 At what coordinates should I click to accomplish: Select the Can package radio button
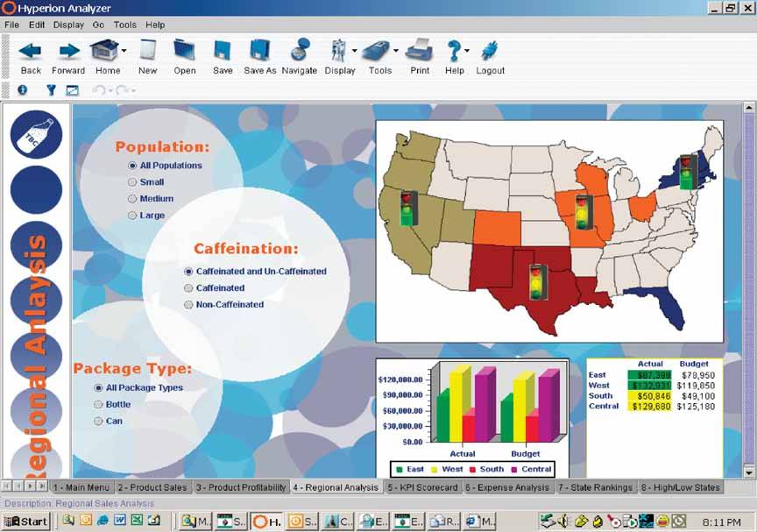[x=98, y=421]
